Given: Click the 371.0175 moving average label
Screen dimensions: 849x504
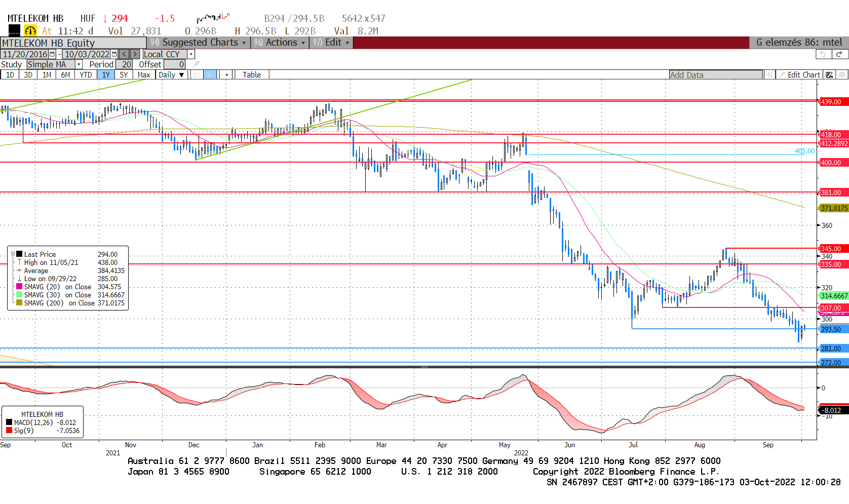Looking at the screenshot, I should (x=834, y=208).
